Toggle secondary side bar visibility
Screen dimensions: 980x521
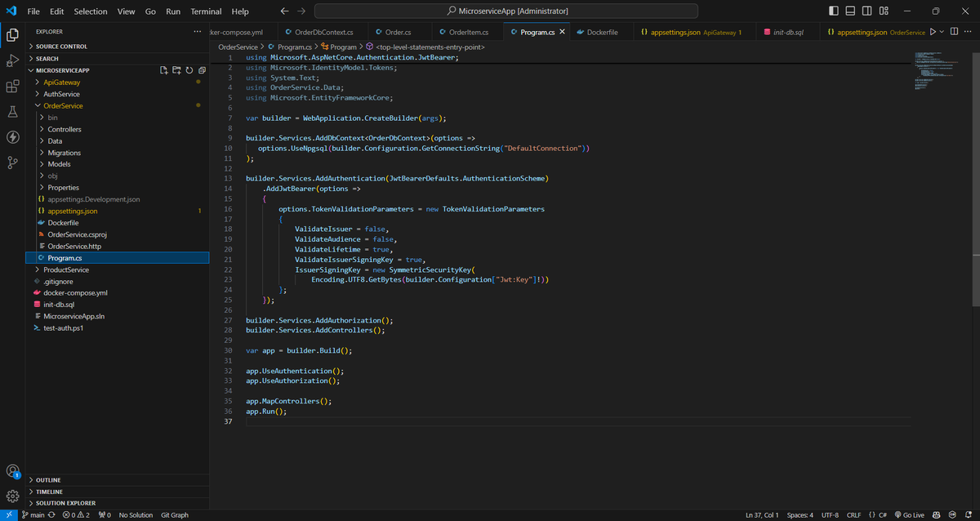[x=868, y=11]
